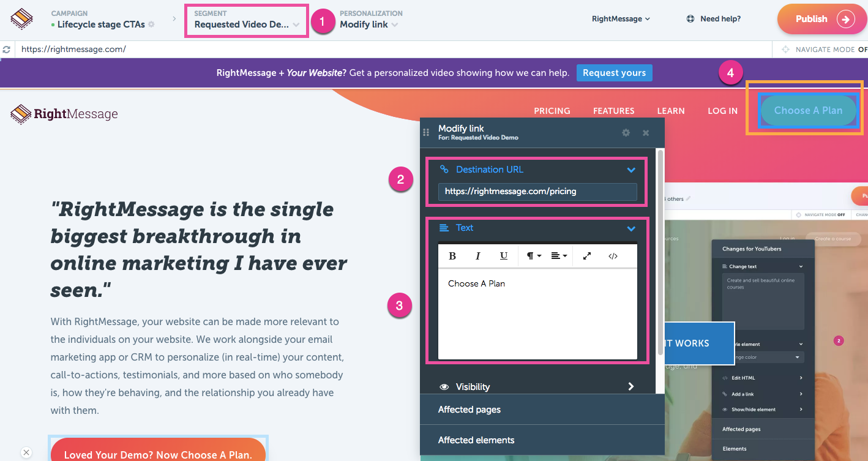Image resolution: width=868 pixels, height=461 pixels.
Task: Click the lifebuoy help icon
Action: (690, 19)
